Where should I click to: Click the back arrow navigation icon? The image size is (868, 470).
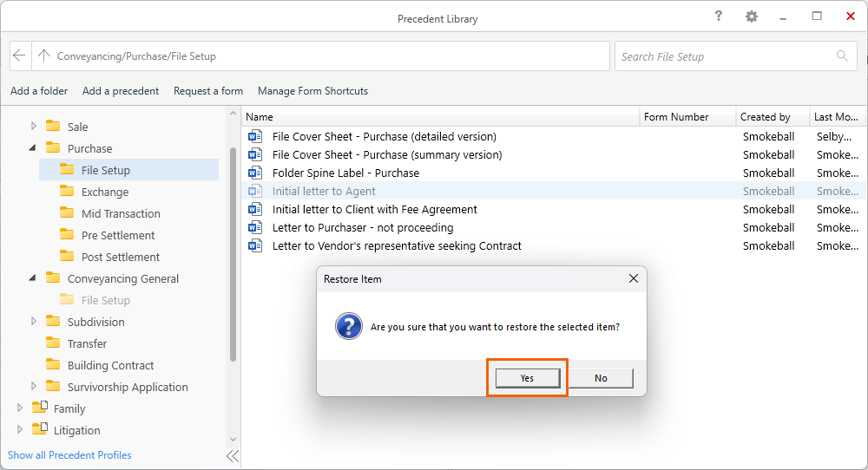(20, 56)
